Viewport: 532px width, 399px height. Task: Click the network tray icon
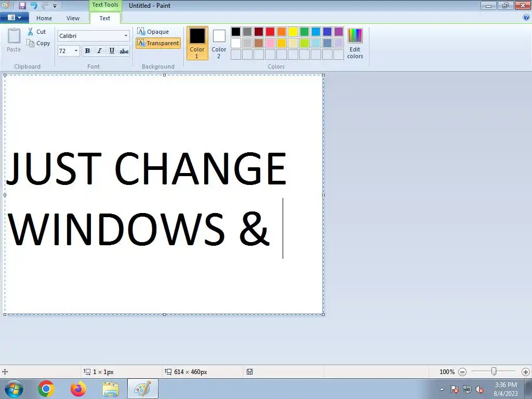tap(467, 389)
